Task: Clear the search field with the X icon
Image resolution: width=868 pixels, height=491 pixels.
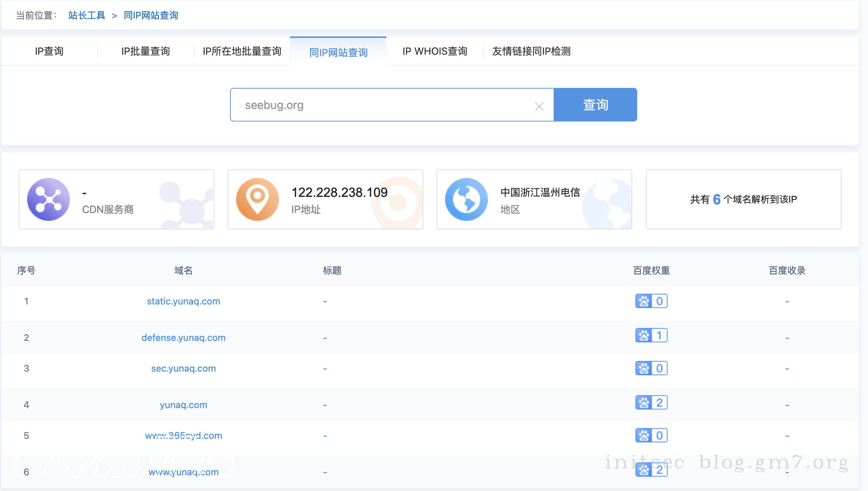Action: tap(539, 106)
